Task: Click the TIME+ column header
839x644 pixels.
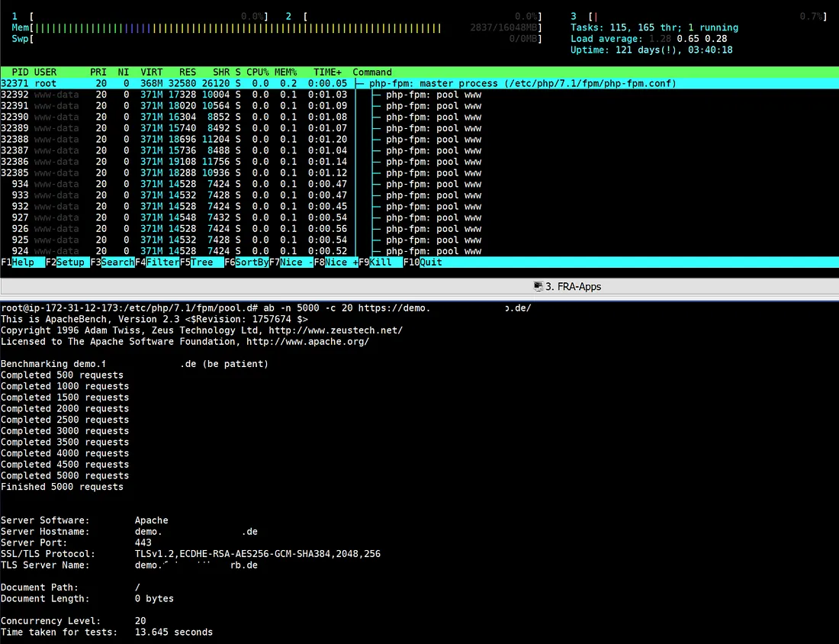Action: (x=327, y=72)
